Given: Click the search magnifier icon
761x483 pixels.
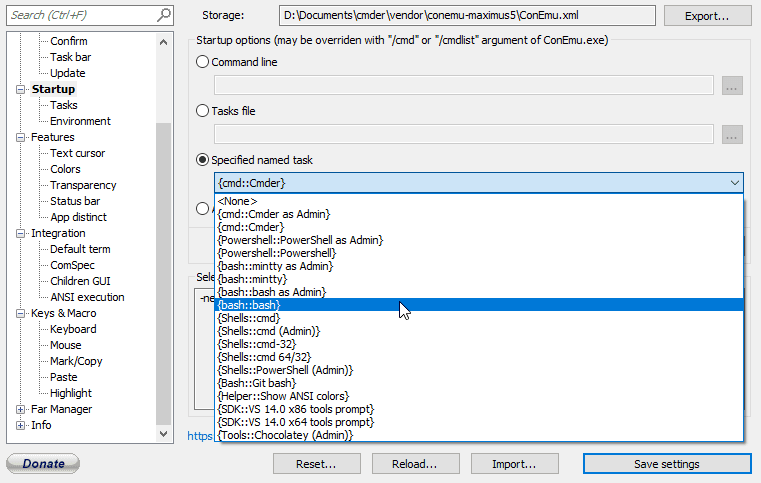Looking at the screenshot, I should tap(164, 15).
